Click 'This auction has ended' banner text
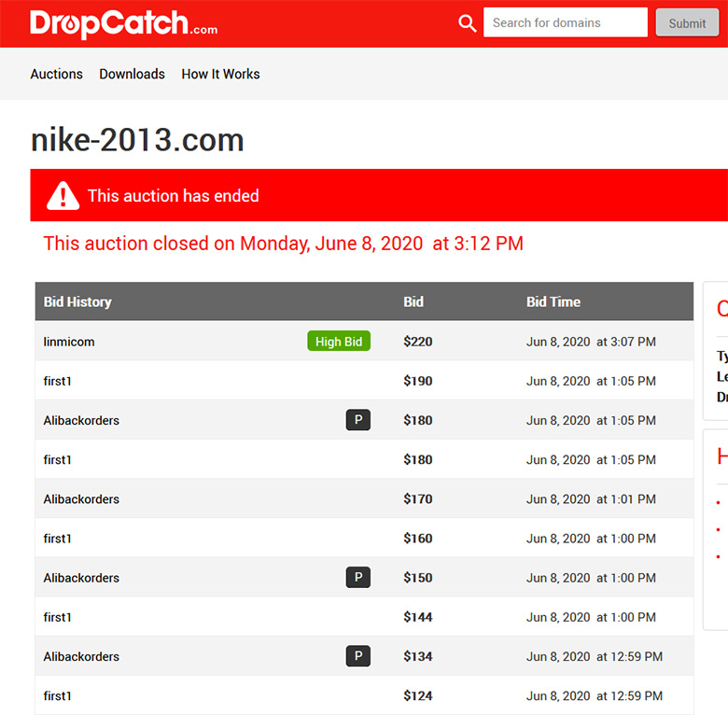The width and height of the screenshot is (728, 715). click(x=174, y=196)
